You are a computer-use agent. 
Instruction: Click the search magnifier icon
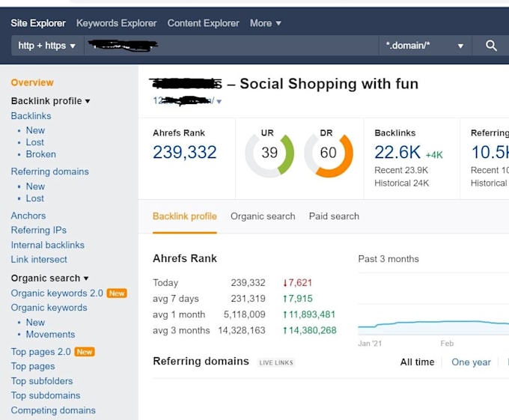point(491,46)
